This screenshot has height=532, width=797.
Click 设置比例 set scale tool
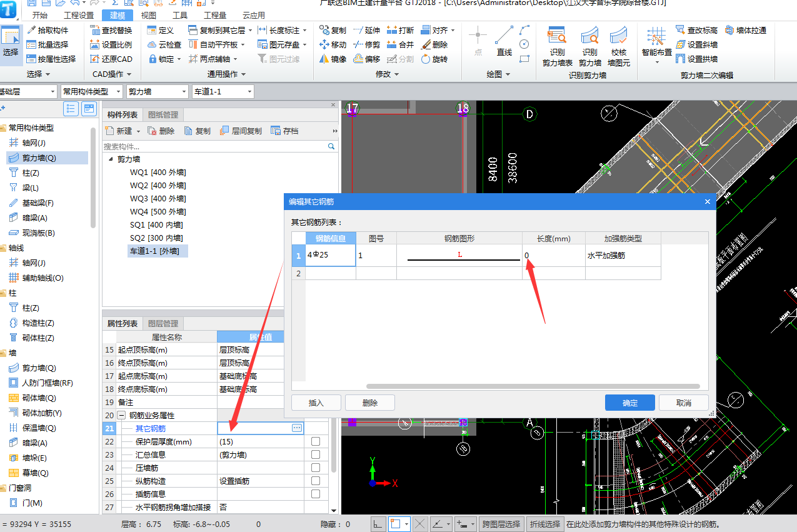click(111, 44)
